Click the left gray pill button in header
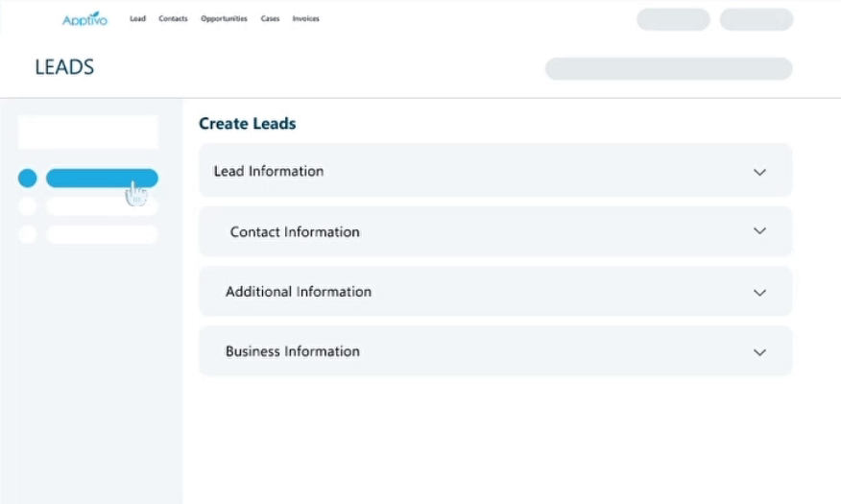The width and height of the screenshot is (841, 504). (673, 20)
